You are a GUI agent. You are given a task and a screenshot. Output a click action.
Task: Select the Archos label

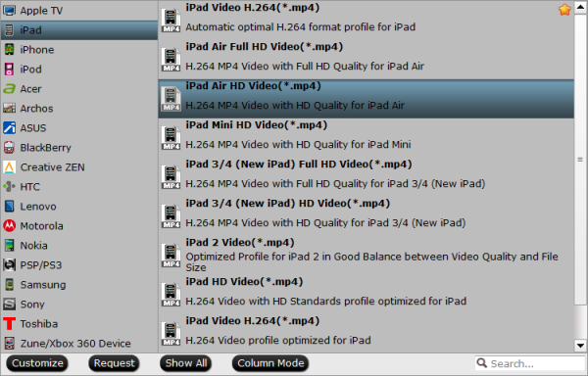36,109
